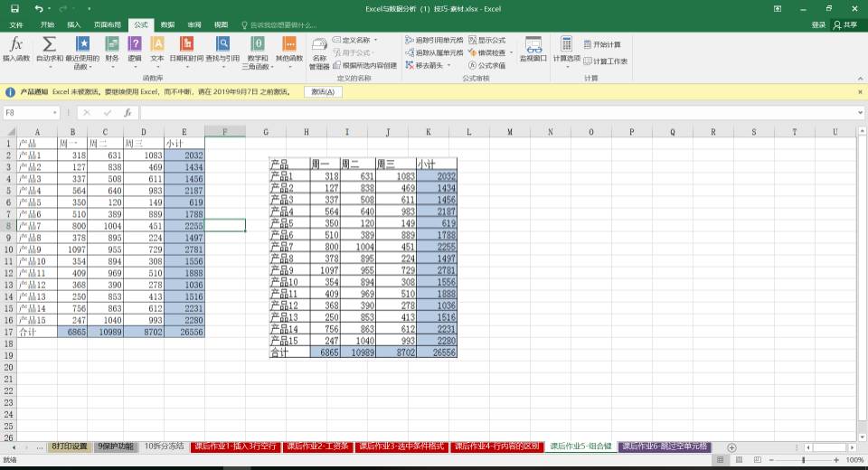Image resolution: width=868 pixels, height=470 pixels.
Task: Switch to Page Break Preview in status bar
Action: click(x=758, y=460)
